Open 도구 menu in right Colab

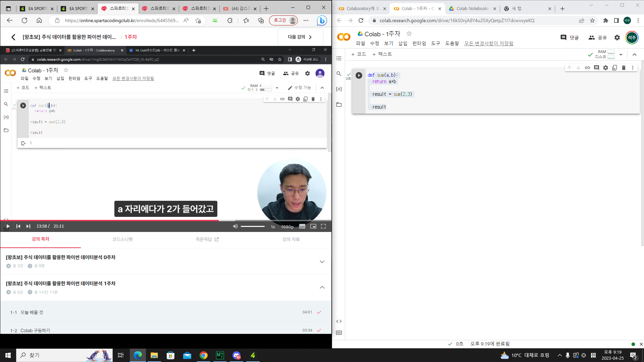[x=435, y=43]
